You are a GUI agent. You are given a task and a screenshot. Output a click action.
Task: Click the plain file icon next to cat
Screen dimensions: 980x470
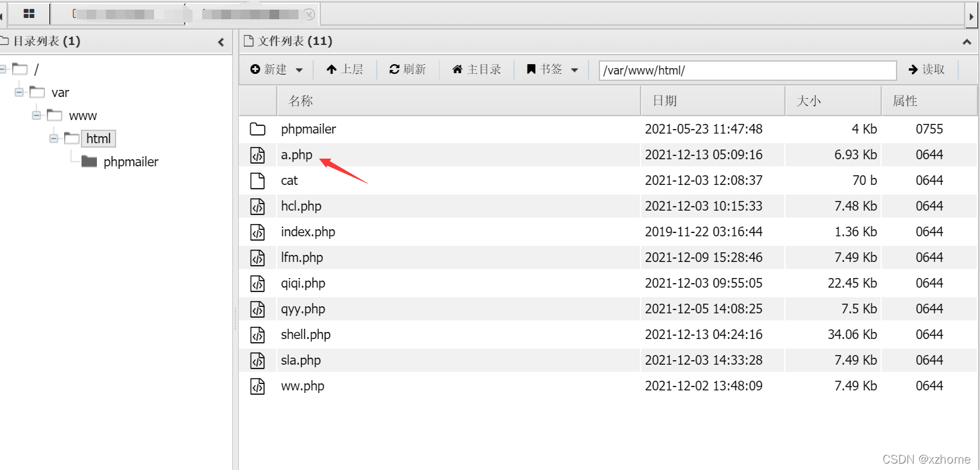pyautogui.click(x=257, y=180)
